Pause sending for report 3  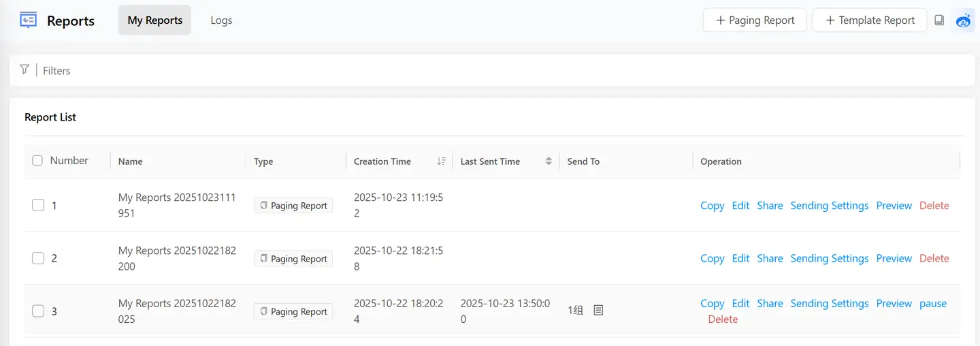932,304
